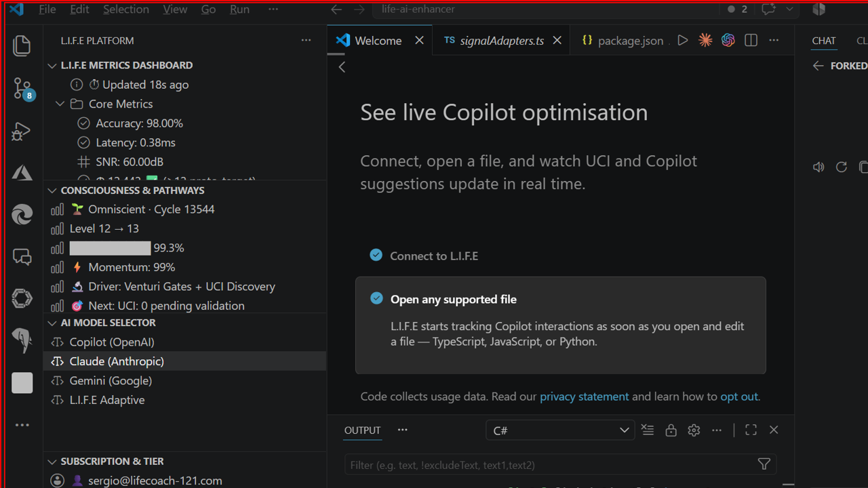Toggle the layout icon at title bar right
868x488 pixels.
coord(819,9)
